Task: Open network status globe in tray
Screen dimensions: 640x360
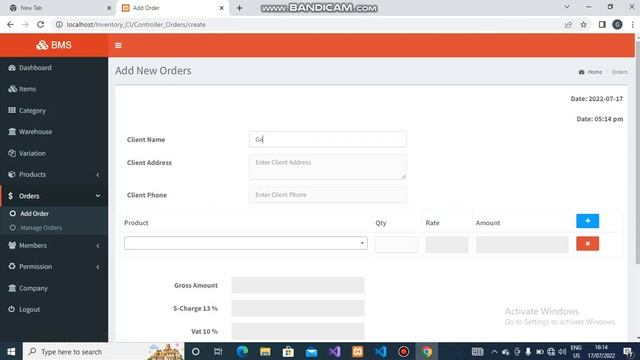Action: click(551, 351)
